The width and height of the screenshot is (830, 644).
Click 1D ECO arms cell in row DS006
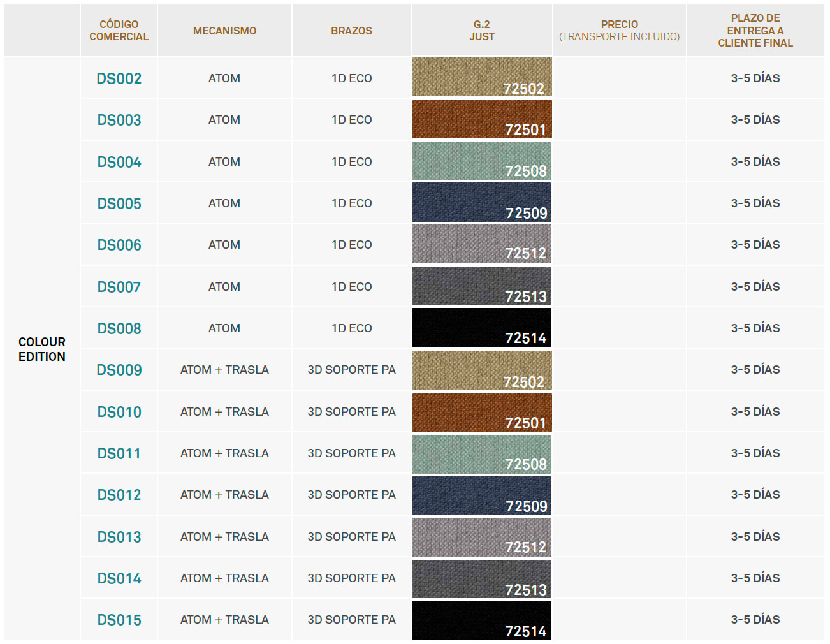click(352, 245)
